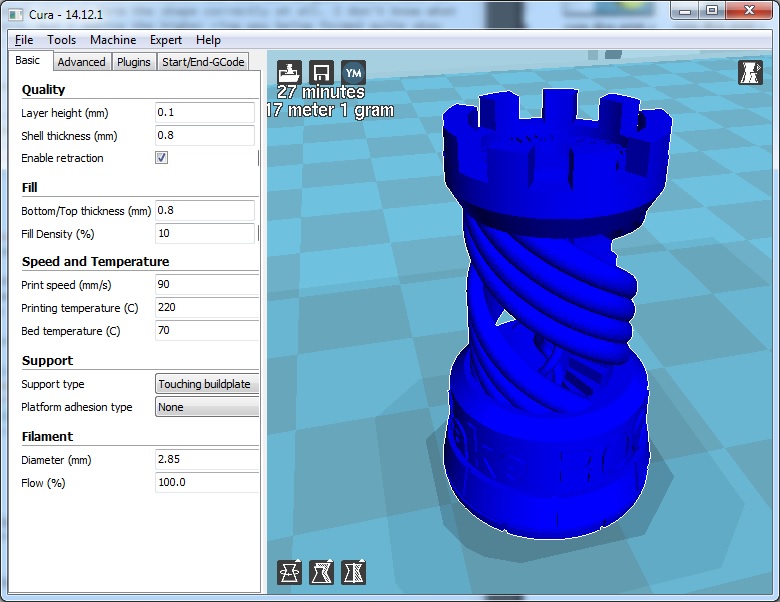Open the Machine menu
This screenshot has width=780, height=602.
113,40
